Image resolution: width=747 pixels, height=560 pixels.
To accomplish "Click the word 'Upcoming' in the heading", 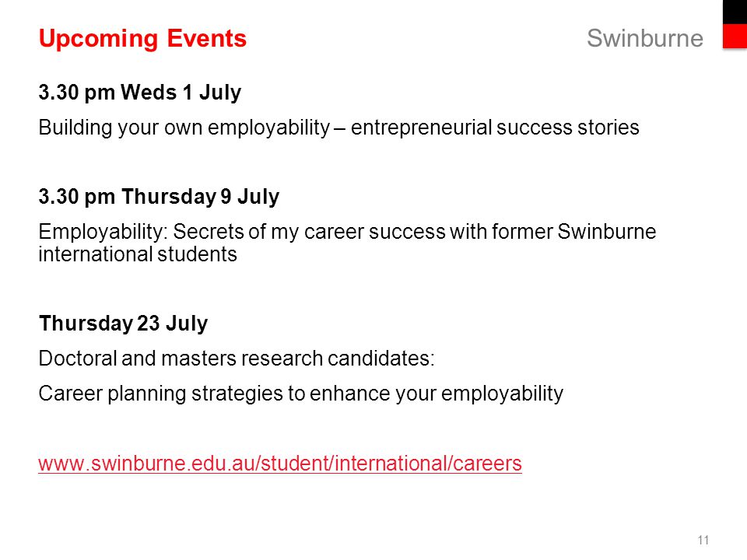I will (98, 39).
